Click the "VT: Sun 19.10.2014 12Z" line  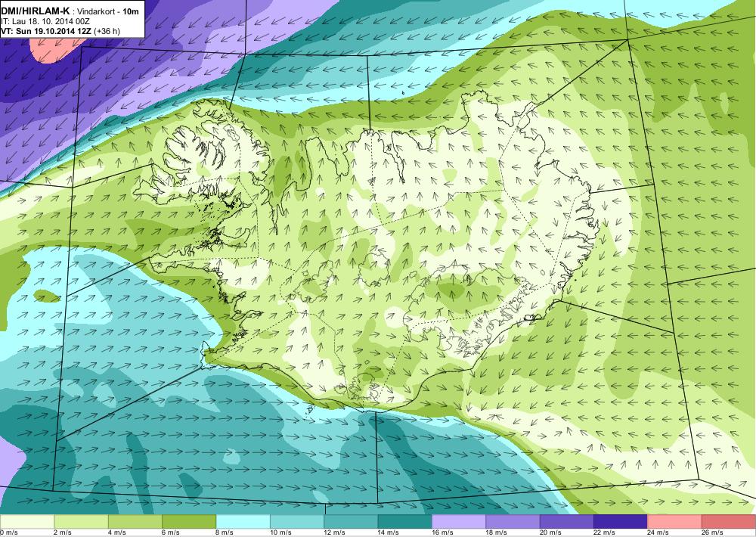click(47, 31)
